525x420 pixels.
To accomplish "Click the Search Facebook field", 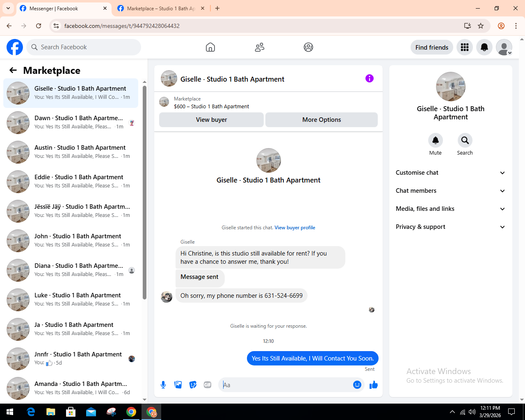I will pyautogui.click(x=84, y=47).
